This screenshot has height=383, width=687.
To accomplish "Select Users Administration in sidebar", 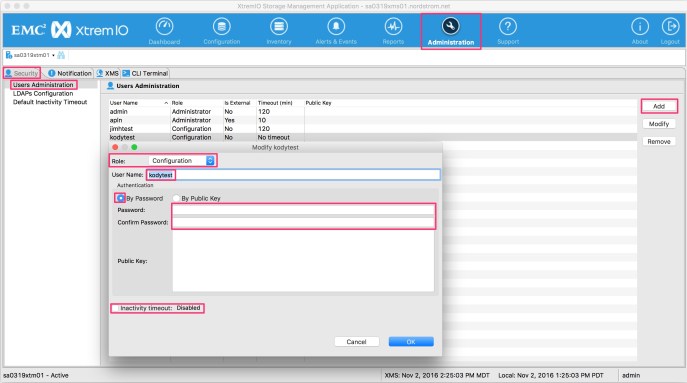I will tap(43, 85).
